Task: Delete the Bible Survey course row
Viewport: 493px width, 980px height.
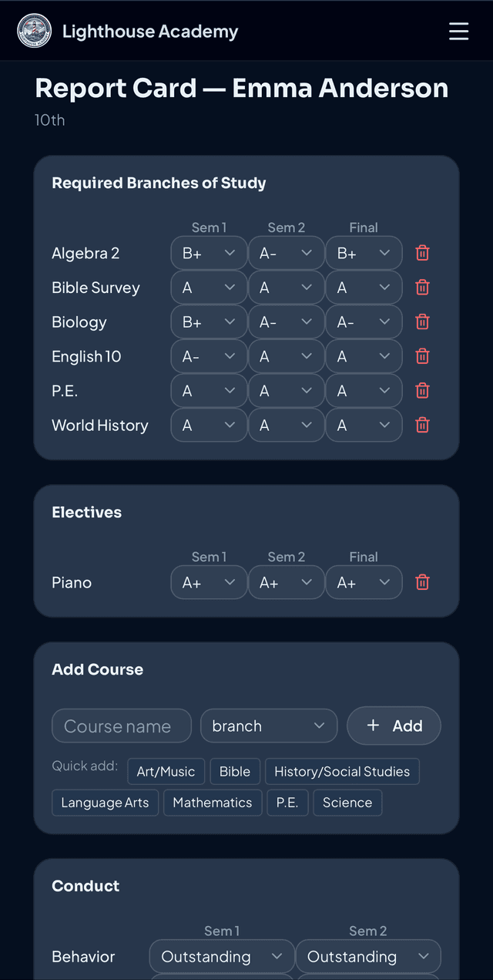Action: click(x=422, y=287)
